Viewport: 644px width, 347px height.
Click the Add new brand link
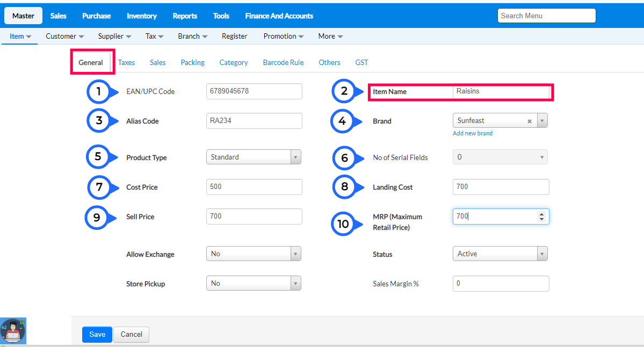coord(472,133)
